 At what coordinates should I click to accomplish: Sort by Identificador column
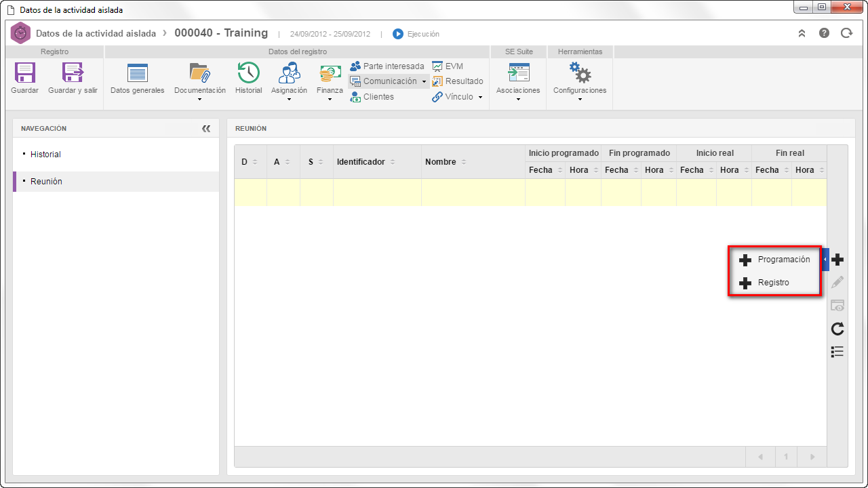pos(377,162)
